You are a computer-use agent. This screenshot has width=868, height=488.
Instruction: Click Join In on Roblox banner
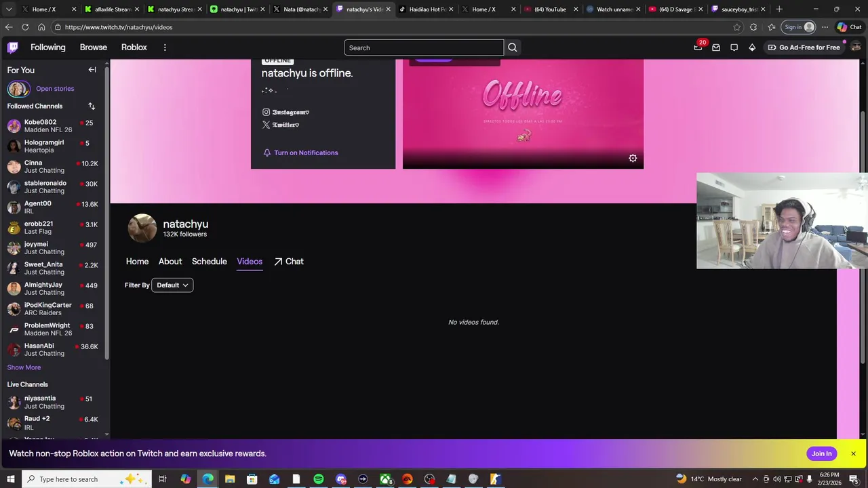pos(821,453)
